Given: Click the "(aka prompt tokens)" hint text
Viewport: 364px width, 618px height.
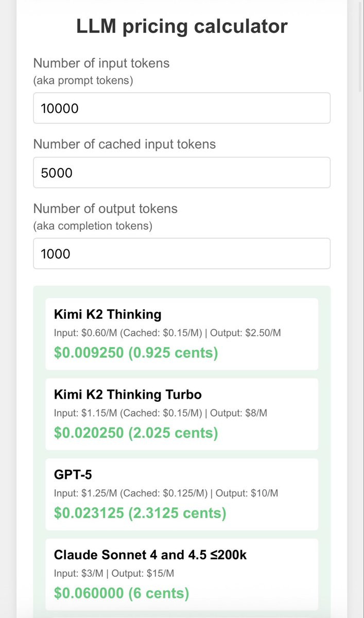Looking at the screenshot, I should tap(83, 81).
